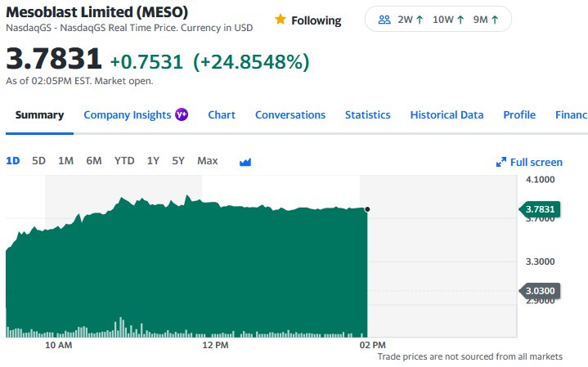Switch range to 1M
The image size is (588, 367).
(65, 161)
